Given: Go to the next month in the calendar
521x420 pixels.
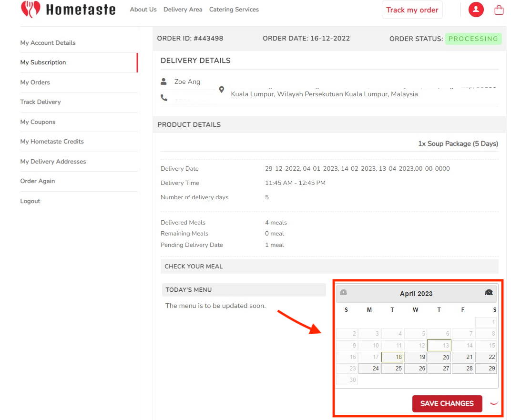Looking at the screenshot, I should [x=489, y=292].
